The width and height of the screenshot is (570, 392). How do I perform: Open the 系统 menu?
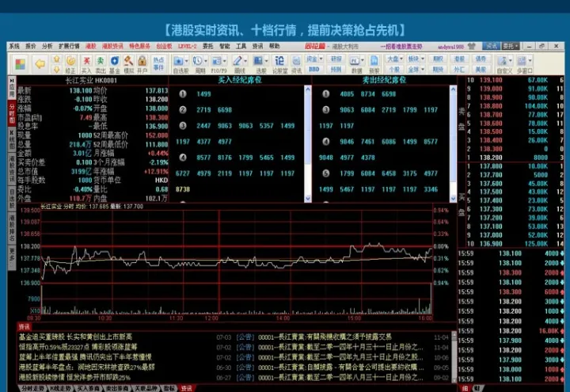14,46
